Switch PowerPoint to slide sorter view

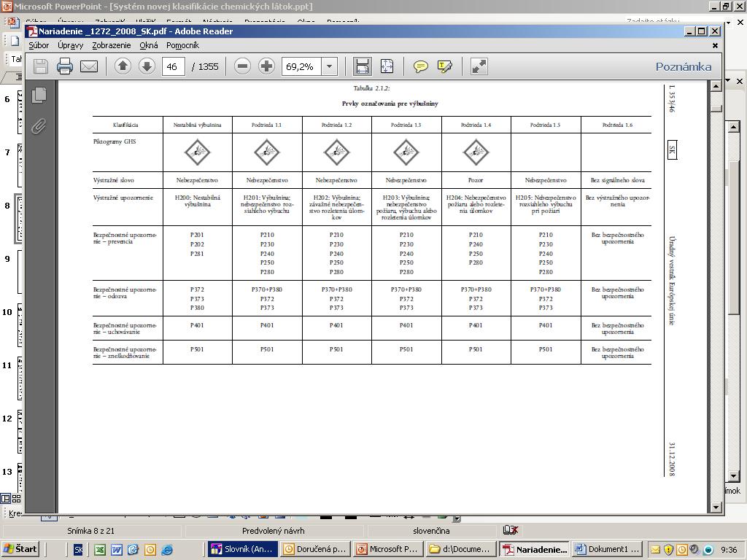17,499
